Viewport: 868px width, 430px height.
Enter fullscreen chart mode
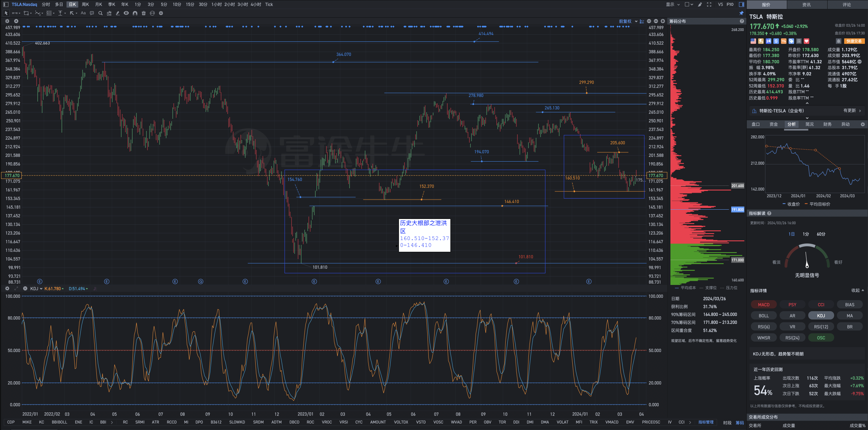click(x=709, y=4)
